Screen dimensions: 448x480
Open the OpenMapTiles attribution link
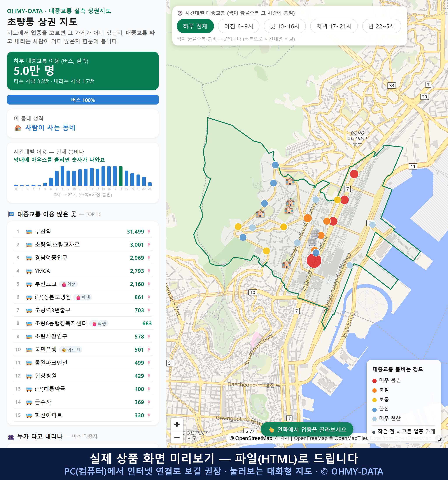click(348, 438)
